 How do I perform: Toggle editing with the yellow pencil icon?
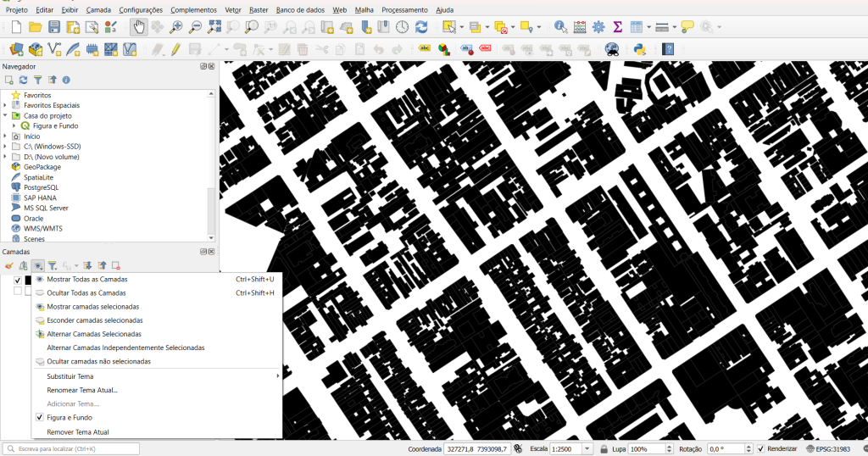pyautogui.click(x=176, y=49)
